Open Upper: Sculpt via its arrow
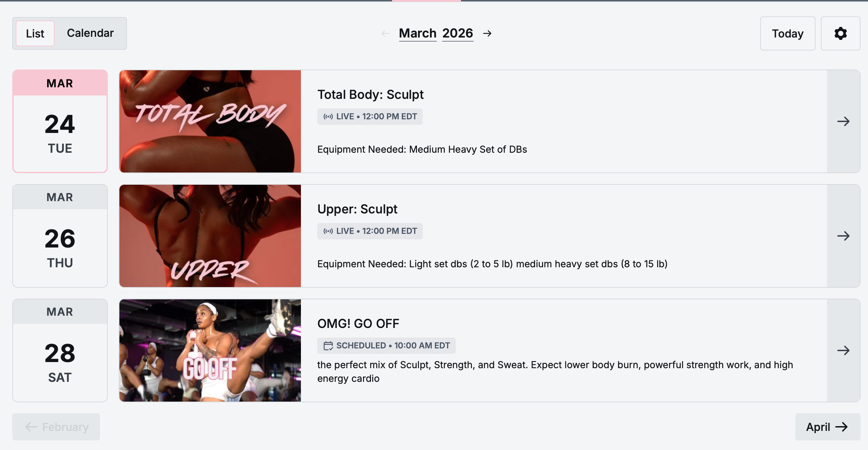 [843, 236]
